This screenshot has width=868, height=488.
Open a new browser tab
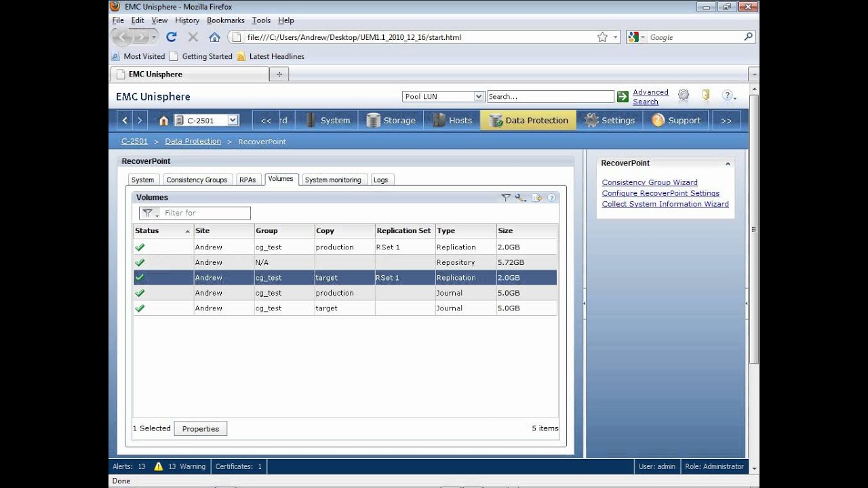pos(279,74)
